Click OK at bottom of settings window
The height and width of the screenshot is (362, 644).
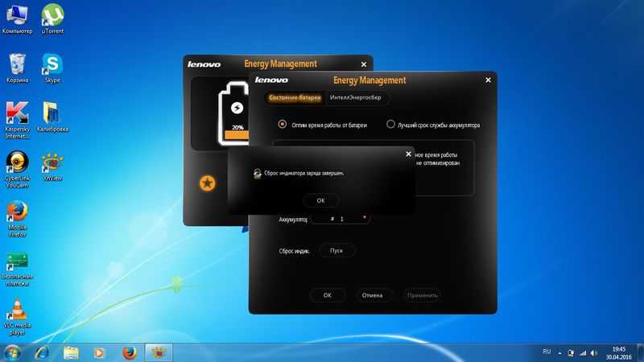[x=328, y=295]
